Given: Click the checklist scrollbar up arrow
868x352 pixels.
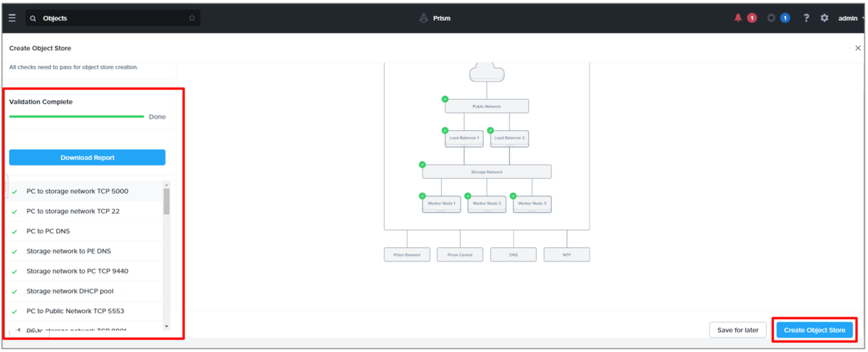Looking at the screenshot, I should point(167,185).
